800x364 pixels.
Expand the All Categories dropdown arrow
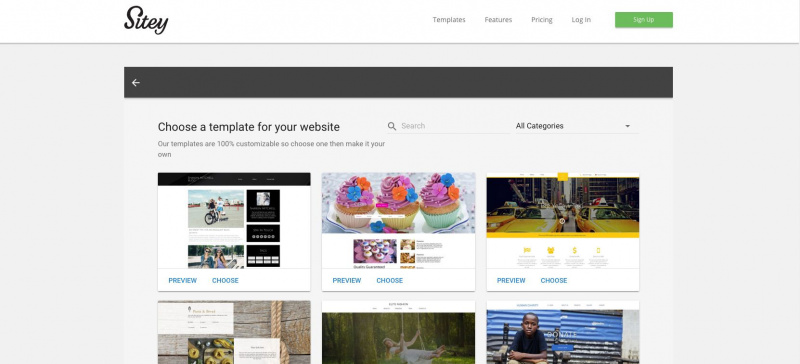(x=628, y=126)
